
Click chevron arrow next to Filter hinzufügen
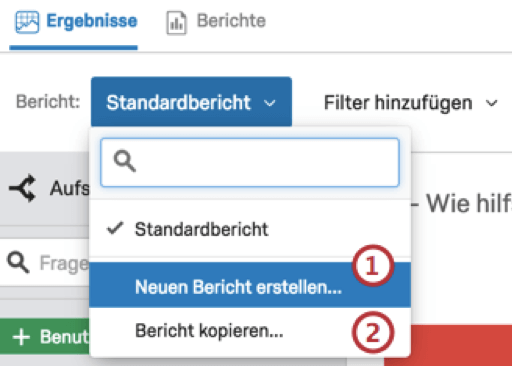(491, 103)
